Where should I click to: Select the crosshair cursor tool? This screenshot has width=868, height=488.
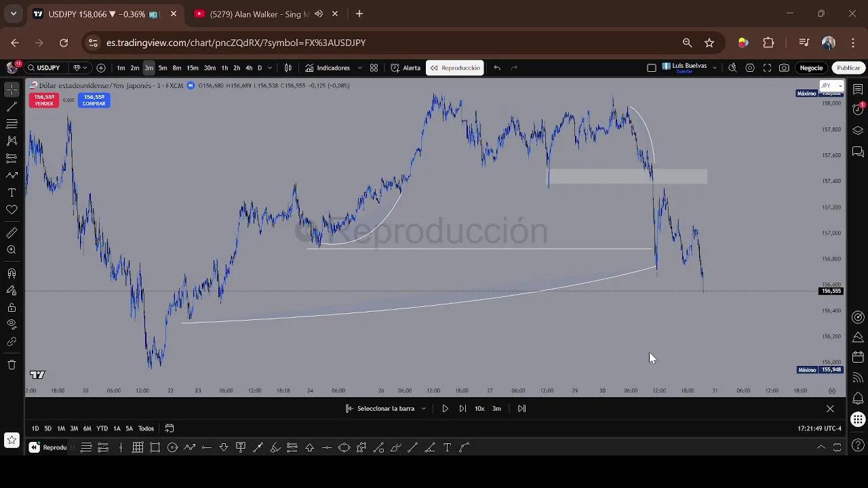pyautogui.click(x=12, y=89)
